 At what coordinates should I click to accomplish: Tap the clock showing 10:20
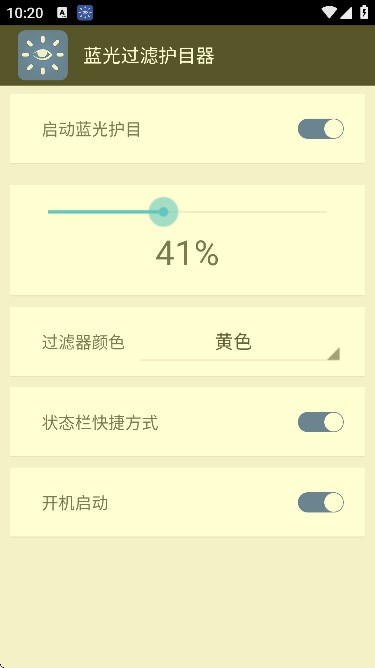coord(25,13)
